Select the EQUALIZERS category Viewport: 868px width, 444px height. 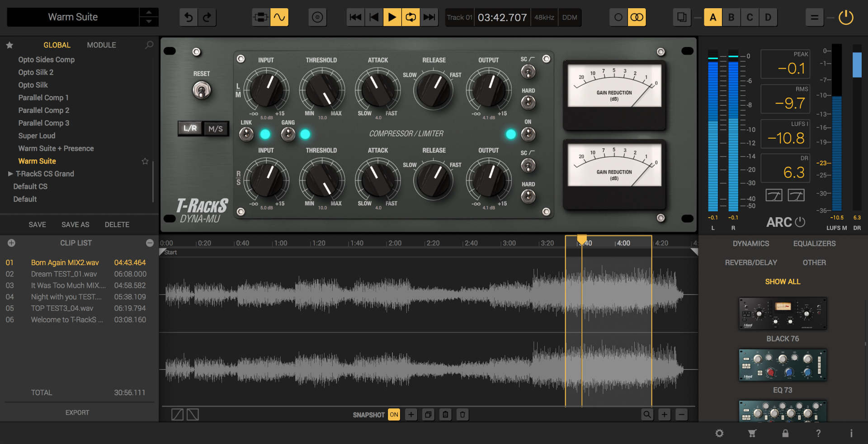point(814,243)
